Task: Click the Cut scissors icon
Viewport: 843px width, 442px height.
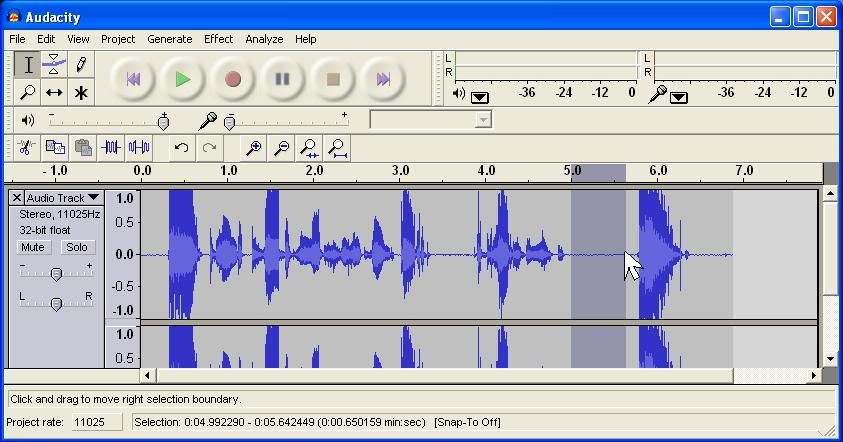Action: [26, 147]
